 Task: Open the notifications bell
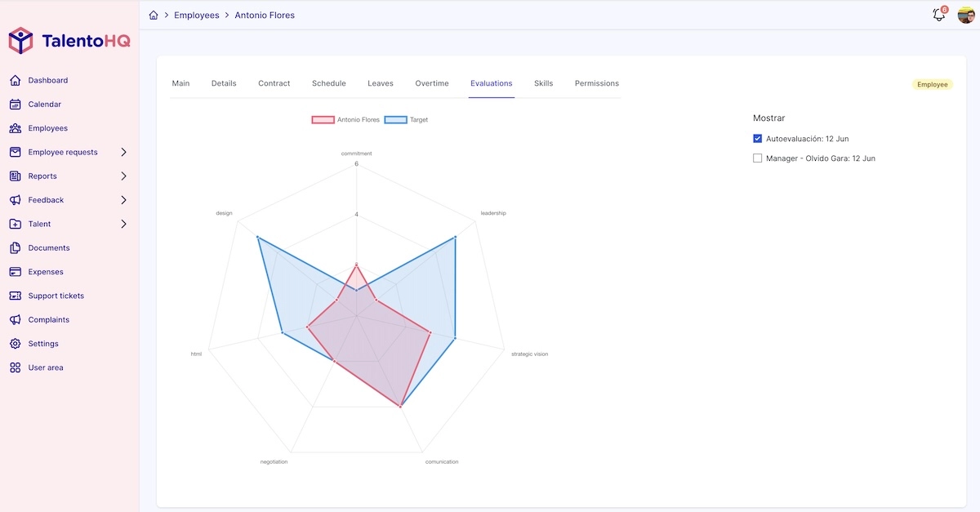(938, 16)
